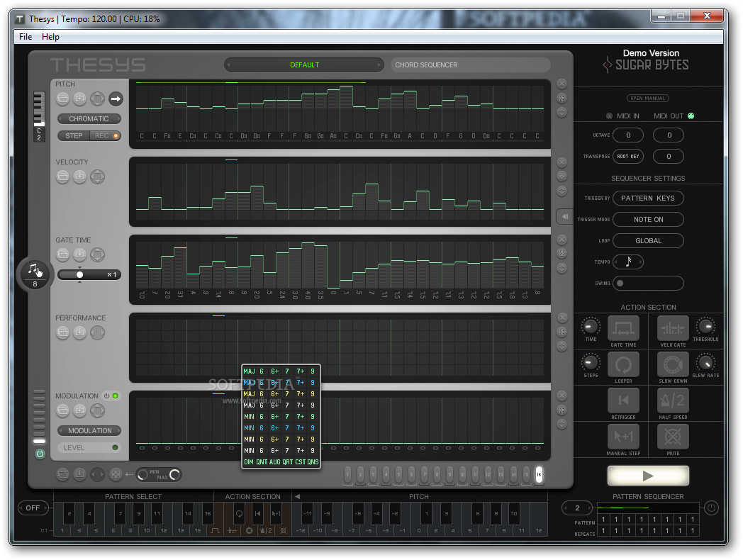Toggle the Pattern Sequencer power button

pos(711,508)
